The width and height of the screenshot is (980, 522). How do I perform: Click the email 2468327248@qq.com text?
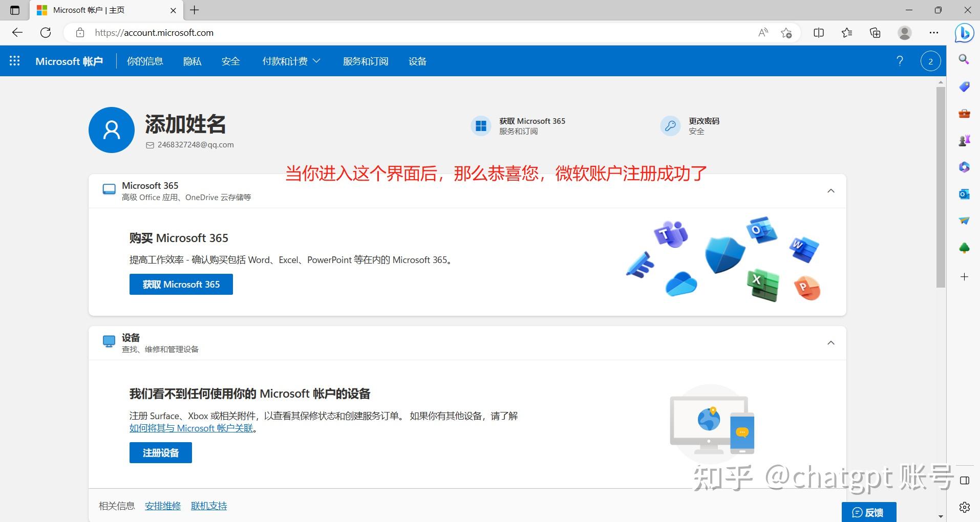click(x=196, y=145)
